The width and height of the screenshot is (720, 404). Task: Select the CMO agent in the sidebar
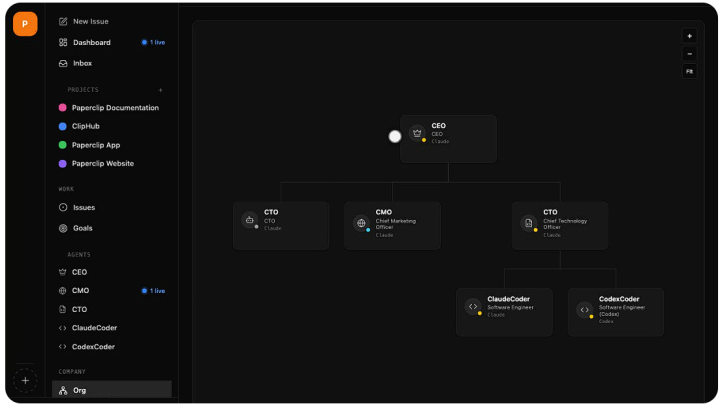point(80,291)
